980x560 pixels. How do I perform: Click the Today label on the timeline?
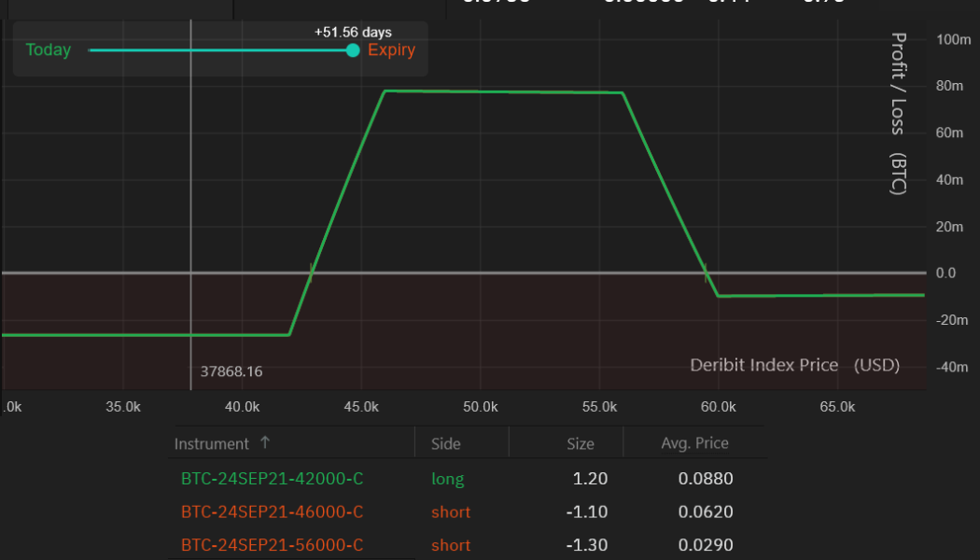pyautogui.click(x=48, y=50)
